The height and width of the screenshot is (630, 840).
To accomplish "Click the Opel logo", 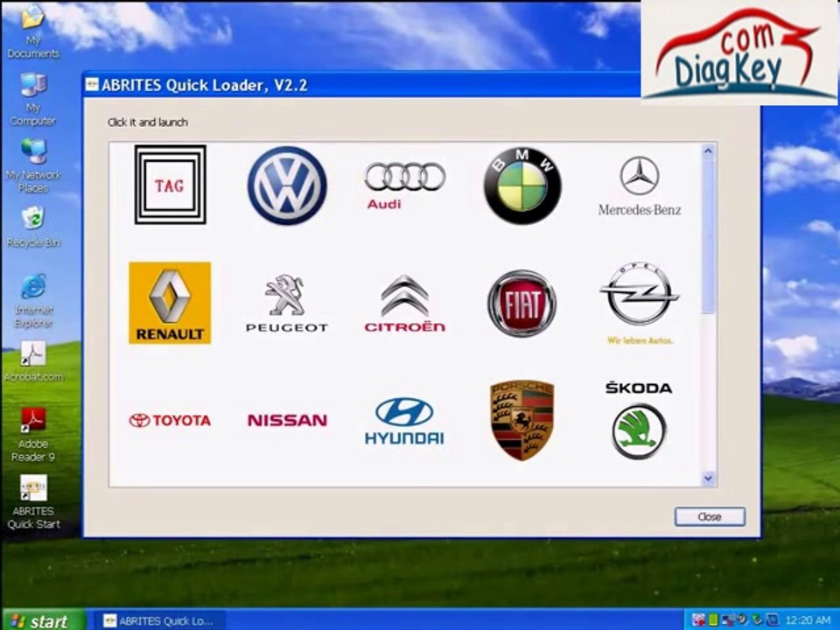I will point(640,304).
